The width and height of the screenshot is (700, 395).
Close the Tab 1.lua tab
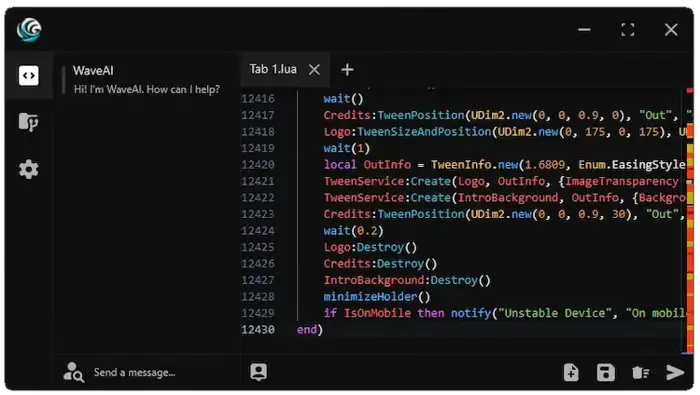[314, 70]
